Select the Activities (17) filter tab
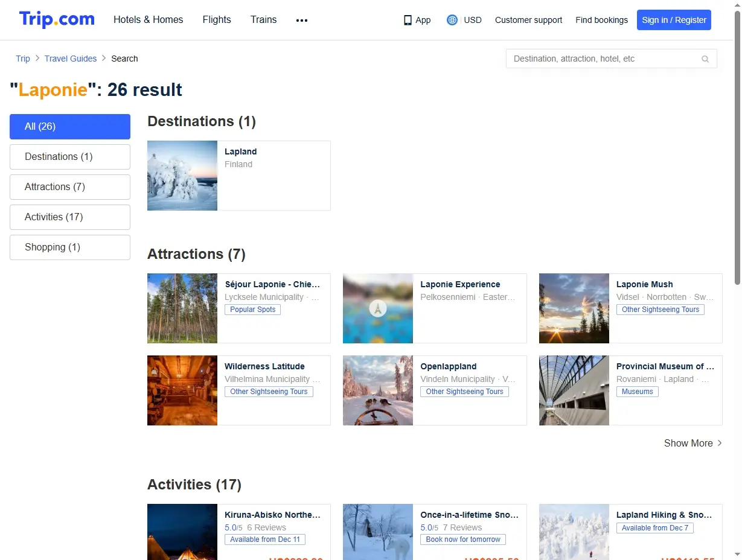 point(70,217)
